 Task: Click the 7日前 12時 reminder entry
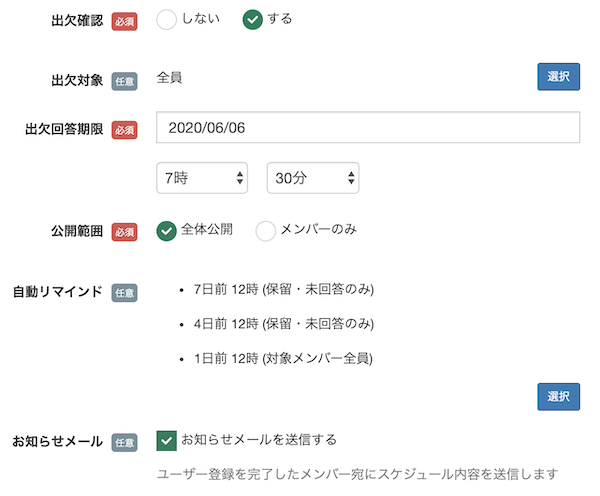(x=284, y=290)
